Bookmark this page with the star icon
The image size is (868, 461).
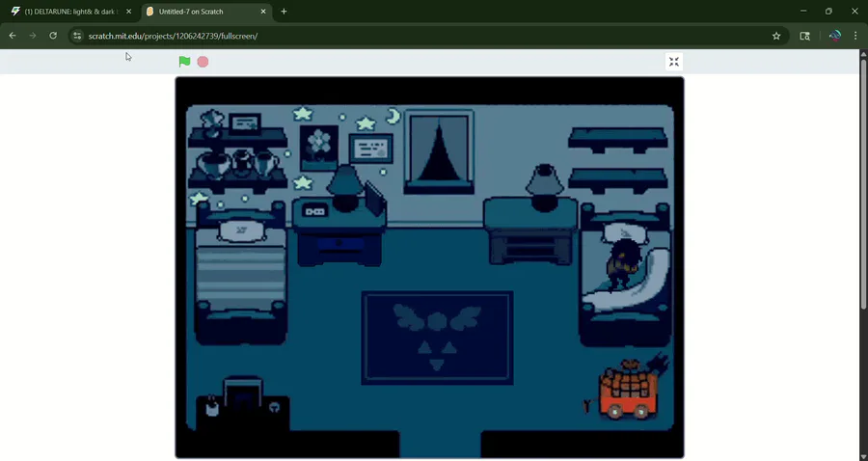tap(776, 36)
